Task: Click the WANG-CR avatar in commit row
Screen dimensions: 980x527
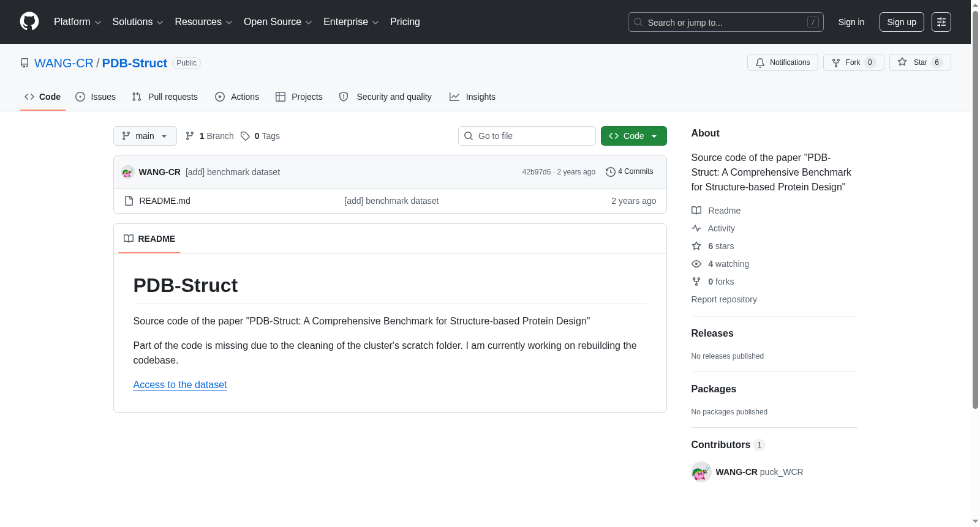Action: click(x=127, y=172)
